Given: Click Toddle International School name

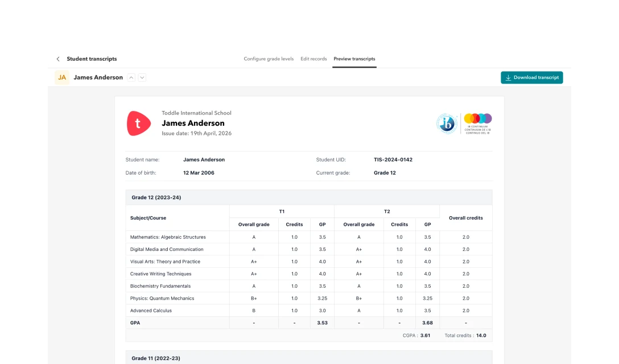Looking at the screenshot, I should click(x=197, y=113).
